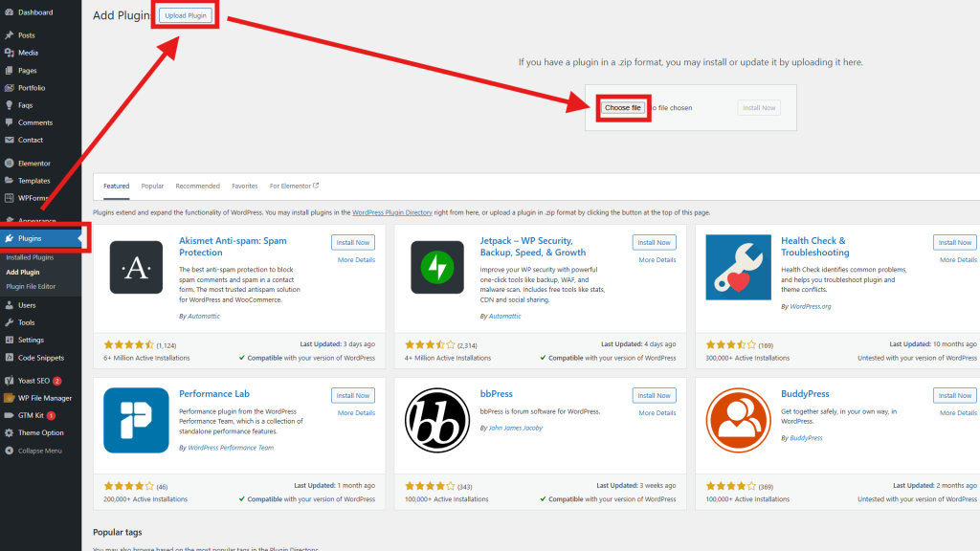
Task: Open the Jetpack plugin logo
Action: [437, 268]
